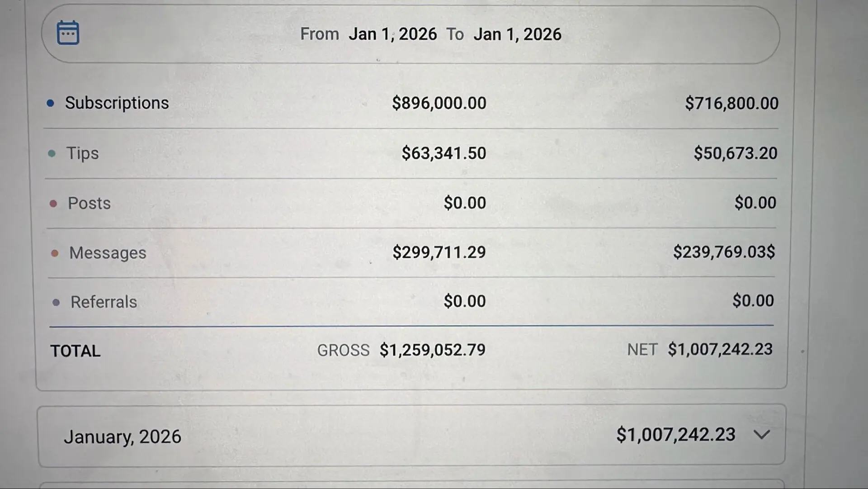Click the blue Subscriptions category dot
The height and width of the screenshot is (489, 868).
[50, 103]
